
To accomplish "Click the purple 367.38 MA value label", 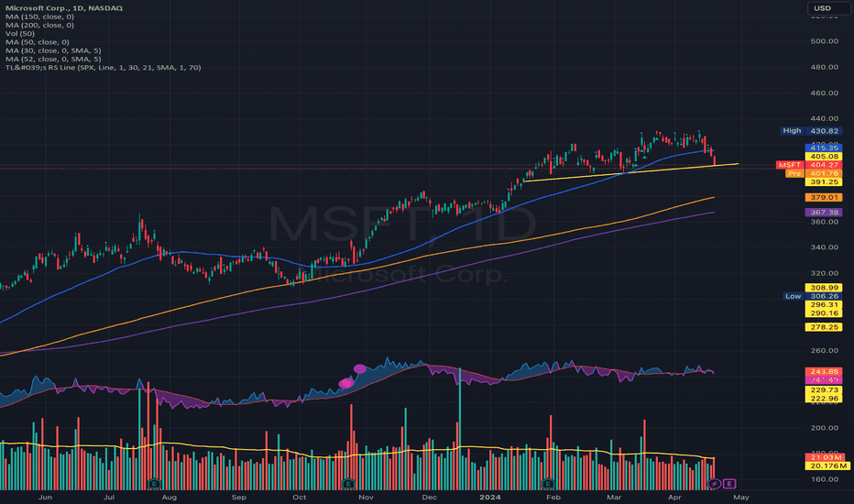I will point(824,213).
